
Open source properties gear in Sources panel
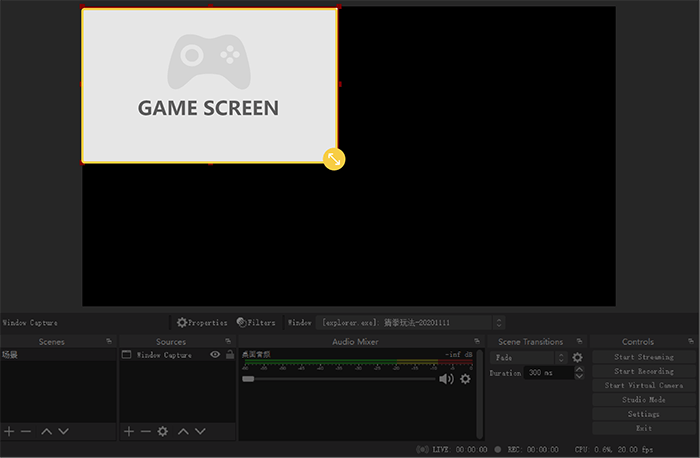click(x=163, y=431)
